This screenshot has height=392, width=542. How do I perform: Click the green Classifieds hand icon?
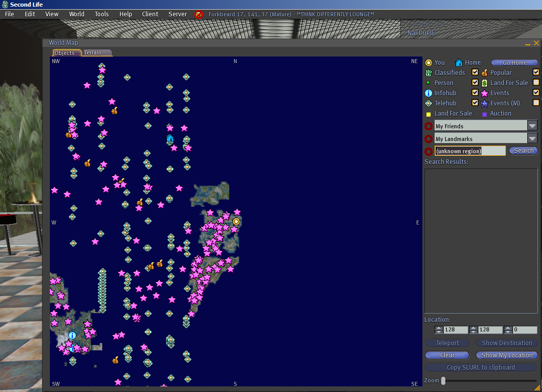tap(429, 73)
